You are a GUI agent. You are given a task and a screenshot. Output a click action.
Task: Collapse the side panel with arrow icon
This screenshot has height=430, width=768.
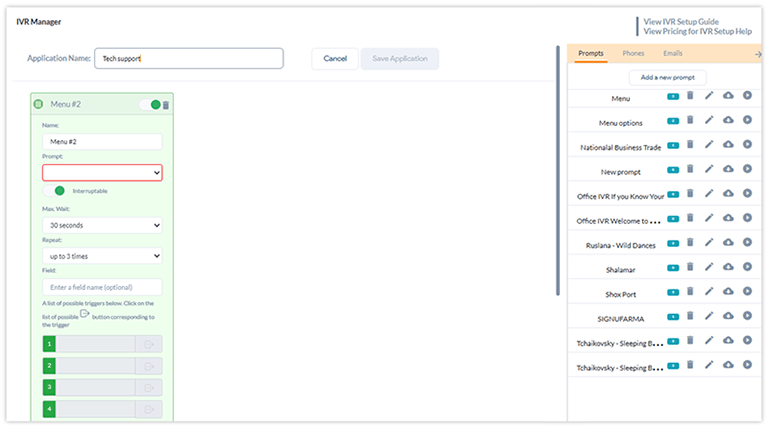point(757,54)
